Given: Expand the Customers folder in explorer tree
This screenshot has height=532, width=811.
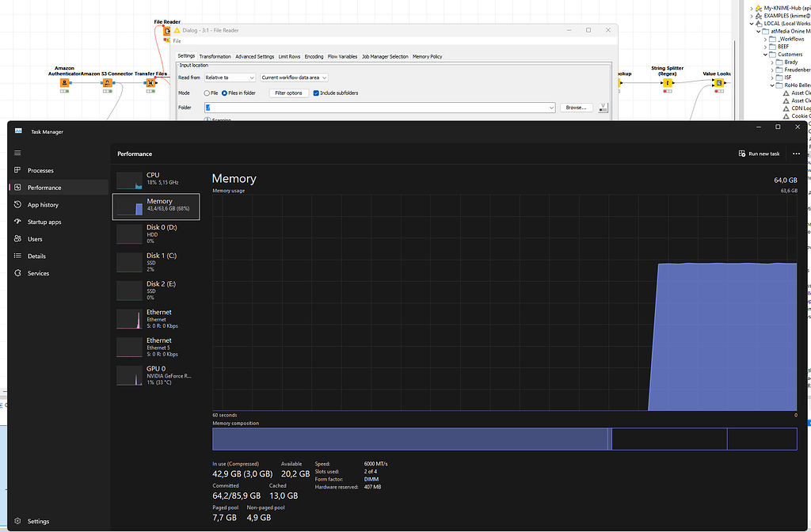Looking at the screenshot, I should [x=766, y=55].
